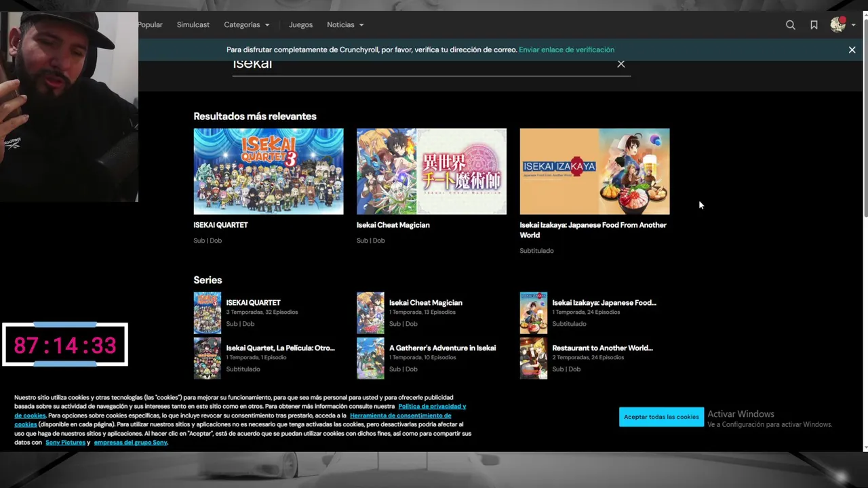Expand the account dropdown arrow
This screenshot has height=488, width=868.
[853, 25]
